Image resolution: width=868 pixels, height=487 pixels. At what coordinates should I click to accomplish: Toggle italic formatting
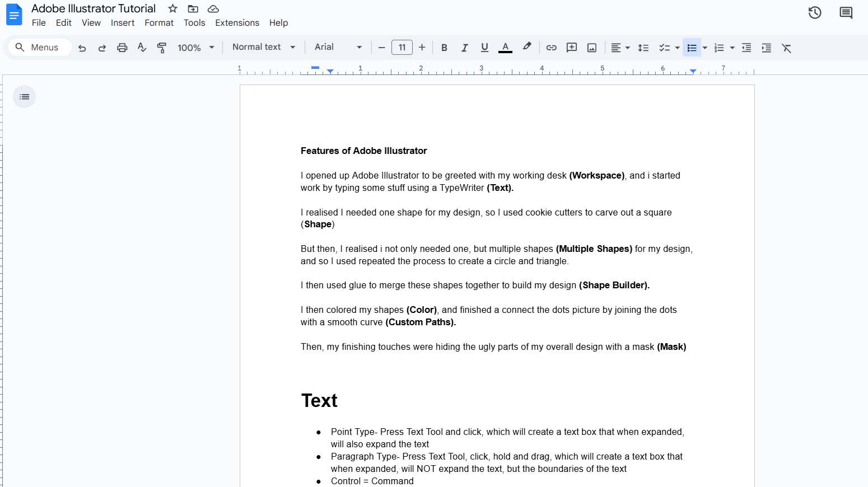click(464, 48)
